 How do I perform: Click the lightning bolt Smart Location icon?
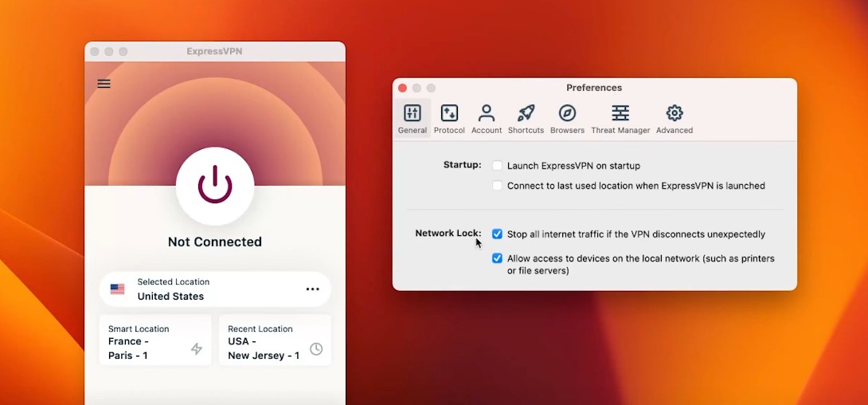click(x=197, y=349)
